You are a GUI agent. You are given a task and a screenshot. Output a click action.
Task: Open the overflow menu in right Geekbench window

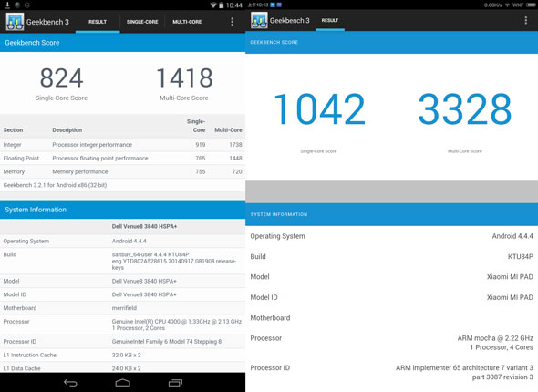click(x=525, y=20)
